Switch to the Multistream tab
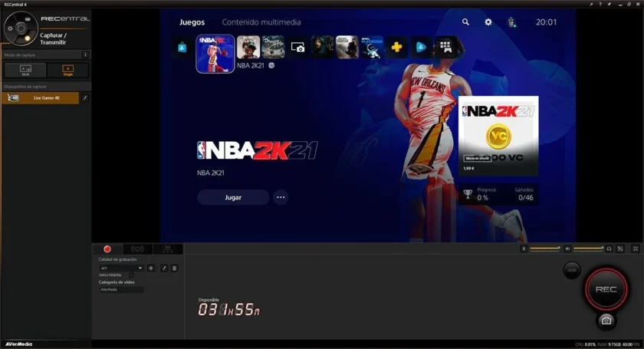The width and height of the screenshot is (644, 349). coord(168,249)
